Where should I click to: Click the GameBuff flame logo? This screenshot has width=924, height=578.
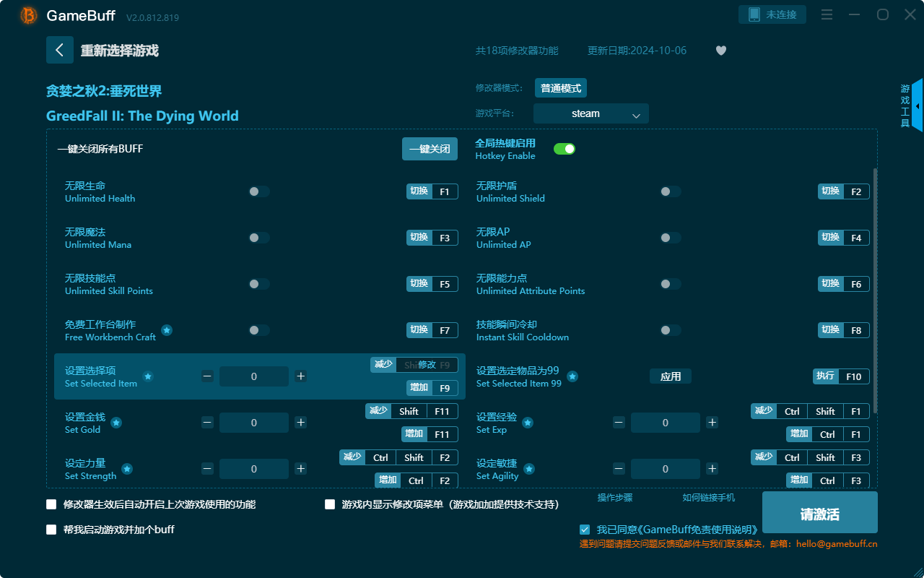27,15
